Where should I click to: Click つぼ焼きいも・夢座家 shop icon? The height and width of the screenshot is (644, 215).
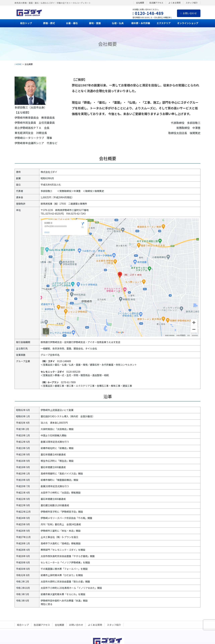point(79,250)
